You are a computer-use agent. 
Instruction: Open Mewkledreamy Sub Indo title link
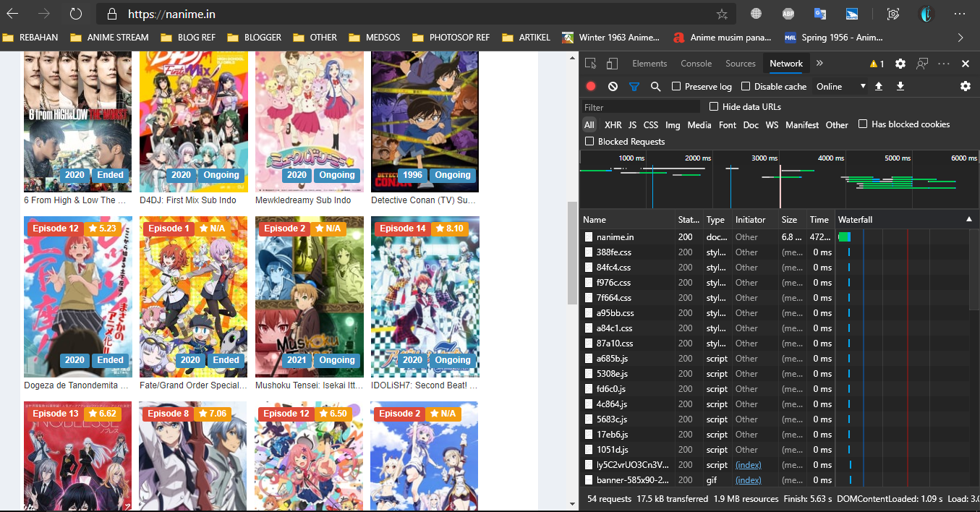coord(303,200)
